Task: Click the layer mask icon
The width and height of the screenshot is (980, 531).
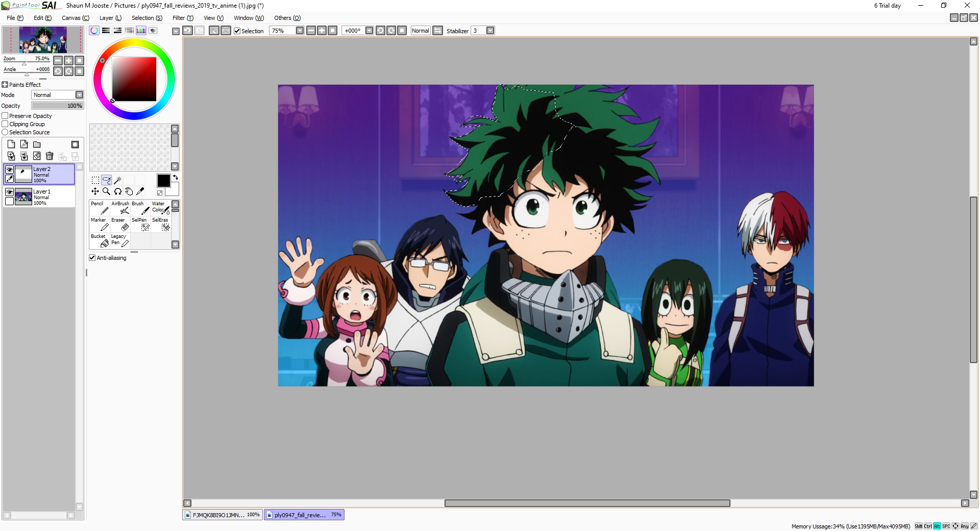Action: click(x=75, y=144)
